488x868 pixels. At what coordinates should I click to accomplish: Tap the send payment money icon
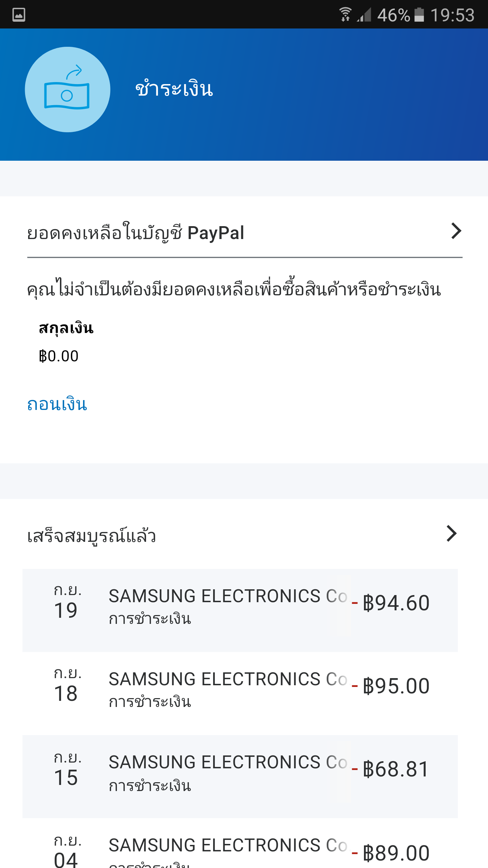tap(67, 90)
